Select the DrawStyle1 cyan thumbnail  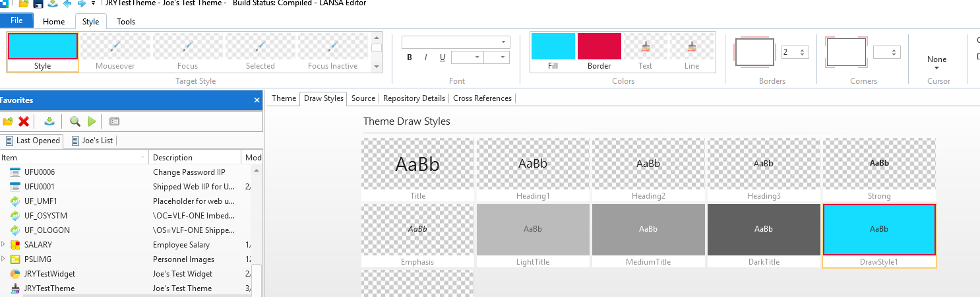point(879,236)
